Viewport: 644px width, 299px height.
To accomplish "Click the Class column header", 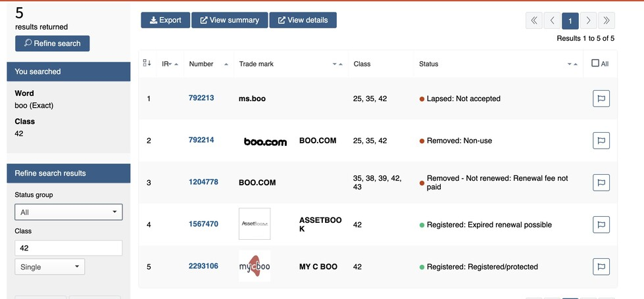I will pos(362,64).
